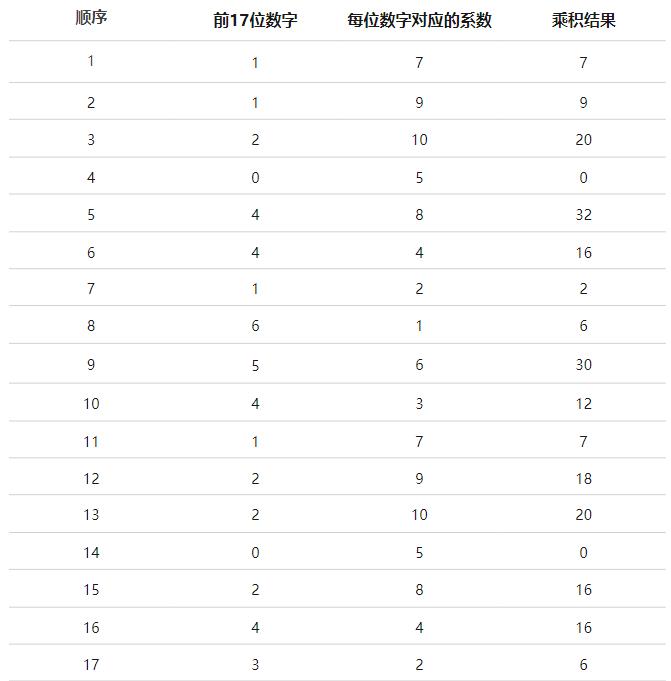Click the 乘积结果 column header
This screenshot has width=671, height=681.
(x=583, y=20)
